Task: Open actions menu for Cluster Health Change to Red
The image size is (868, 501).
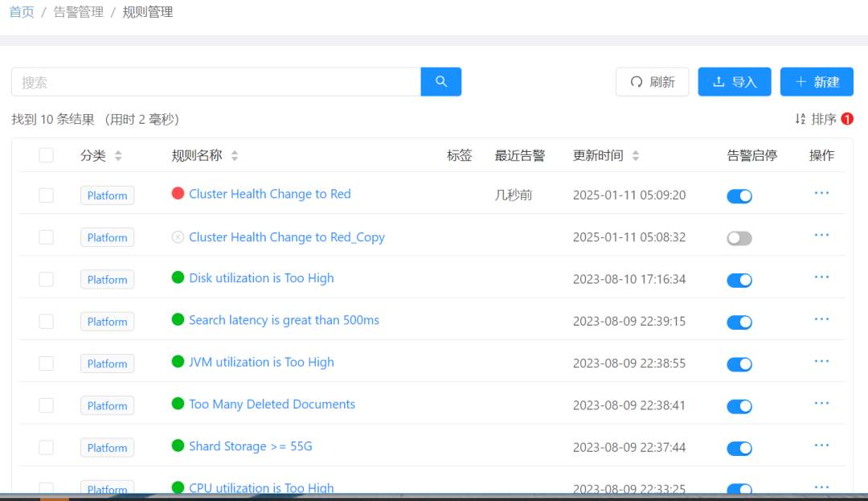Action: pyautogui.click(x=821, y=193)
